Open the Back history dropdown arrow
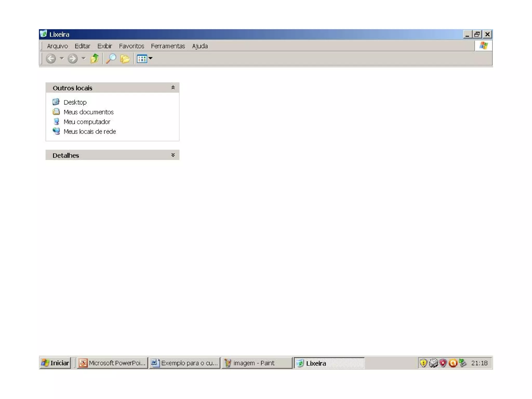Viewport: 532px width, 399px height. click(62, 58)
